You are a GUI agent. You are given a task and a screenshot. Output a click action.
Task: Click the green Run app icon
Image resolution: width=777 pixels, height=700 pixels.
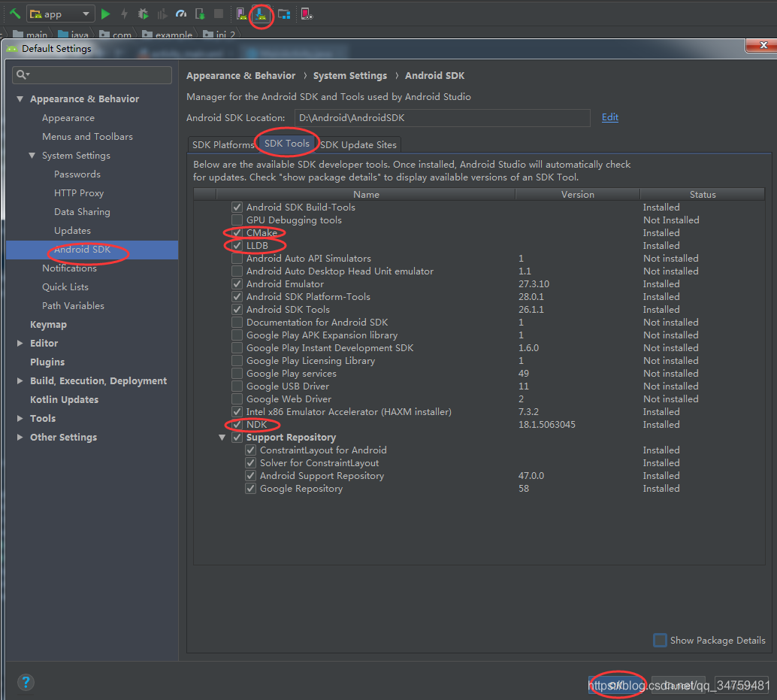105,14
